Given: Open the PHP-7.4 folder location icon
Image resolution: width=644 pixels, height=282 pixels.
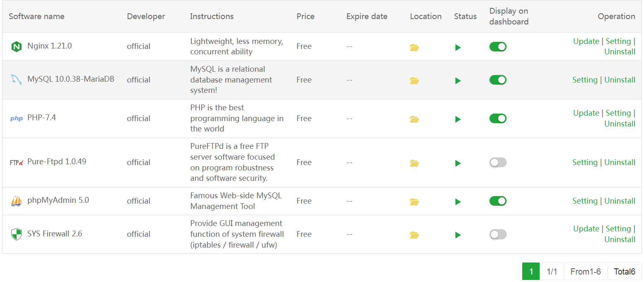Looking at the screenshot, I should [414, 119].
